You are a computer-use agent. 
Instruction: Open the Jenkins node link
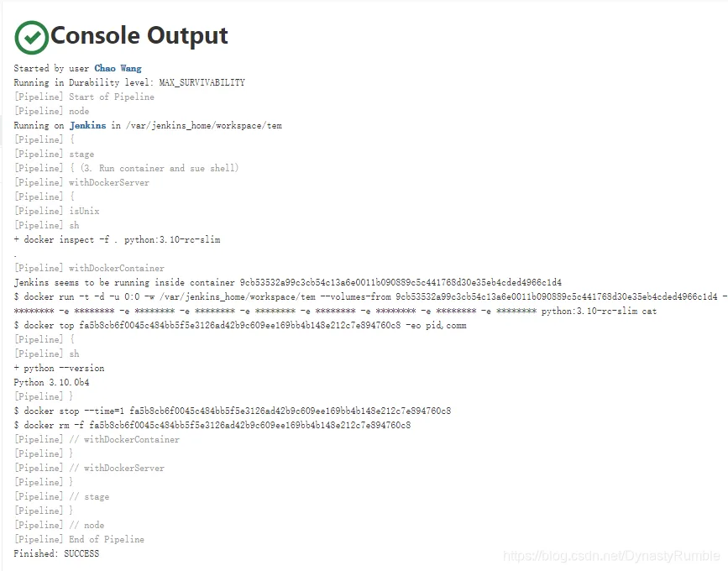point(88,125)
